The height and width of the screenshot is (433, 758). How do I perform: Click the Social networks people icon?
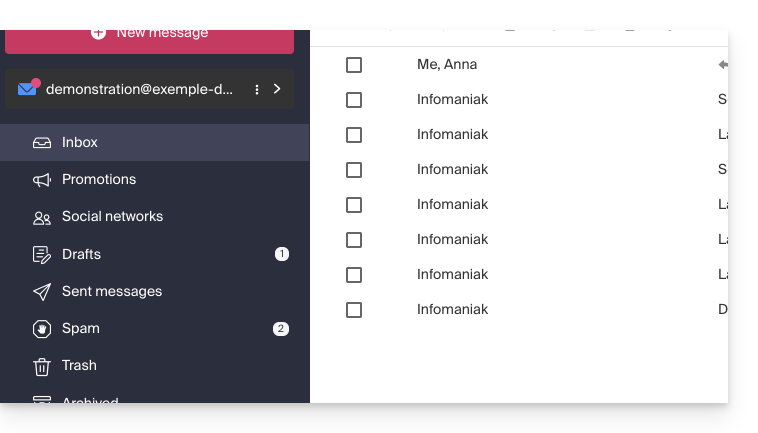click(x=42, y=217)
